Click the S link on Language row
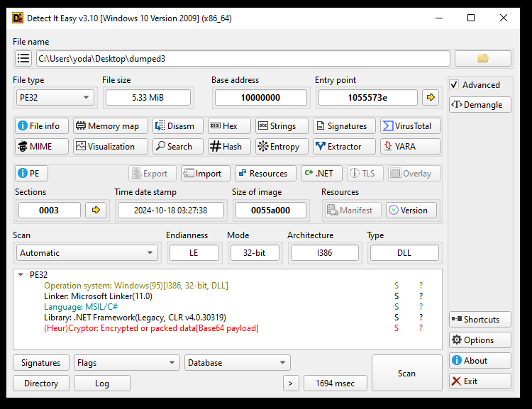The image size is (532, 409). point(397,307)
